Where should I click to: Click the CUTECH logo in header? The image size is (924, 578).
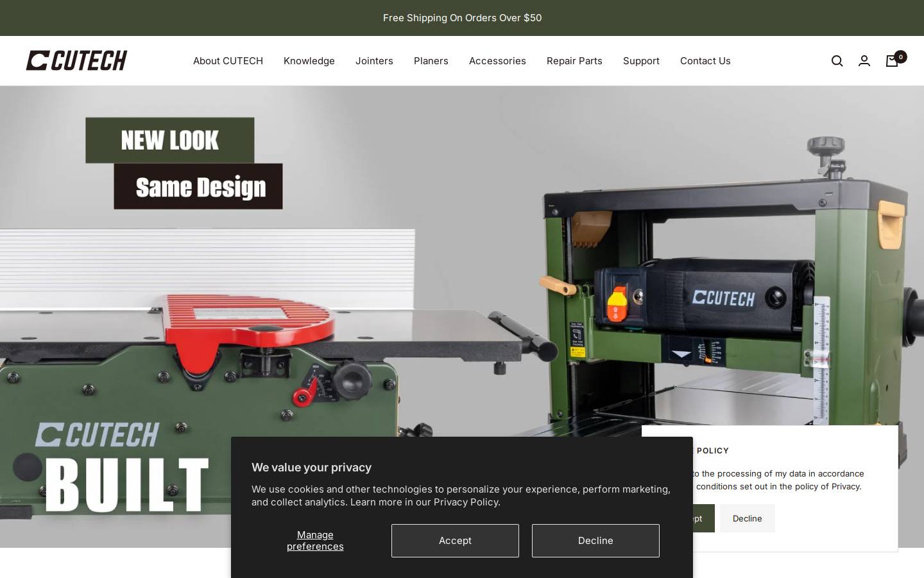click(x=76, y=60)
